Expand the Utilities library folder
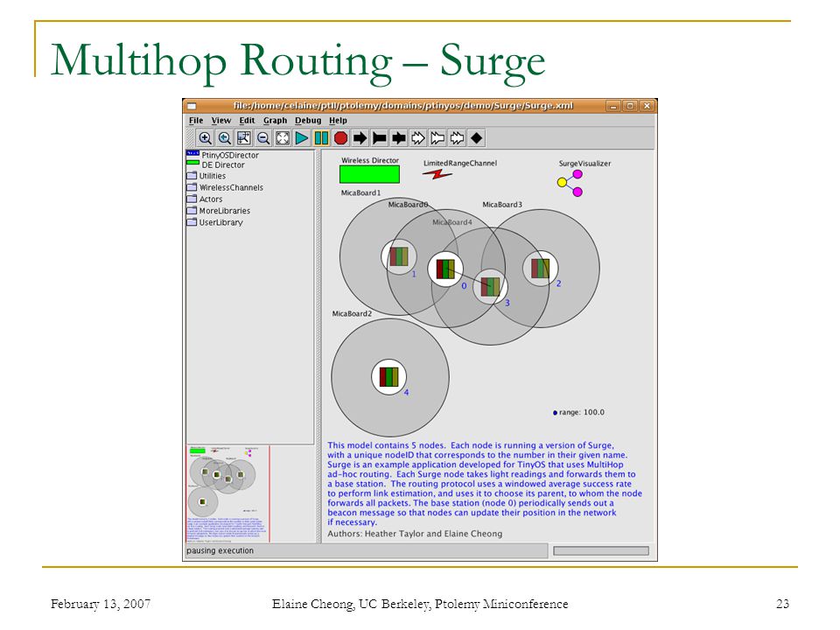Screen dimensions: 840x630 click(x=206, y=176)
